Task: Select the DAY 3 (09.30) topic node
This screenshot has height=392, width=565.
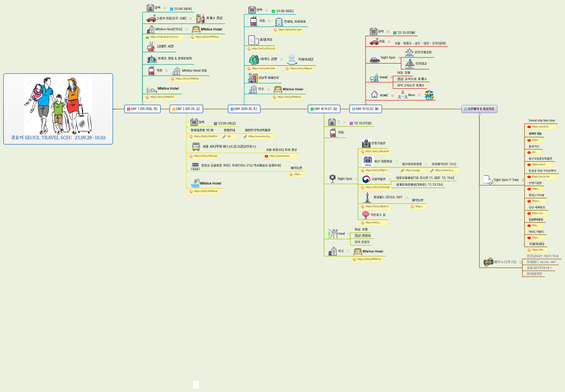Action: [x=244, y=109]
